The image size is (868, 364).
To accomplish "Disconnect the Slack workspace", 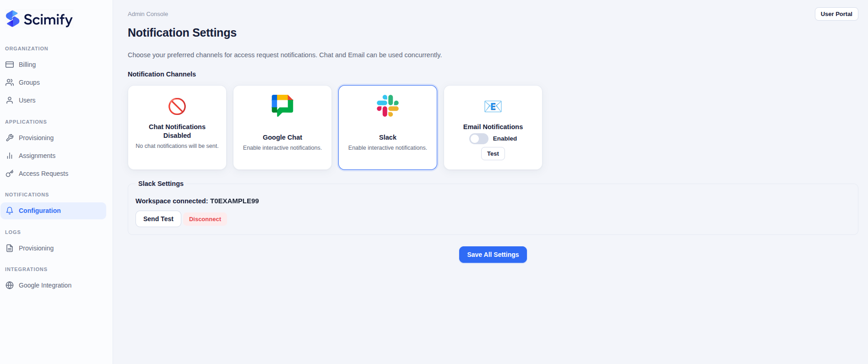I will pos(205,219).
